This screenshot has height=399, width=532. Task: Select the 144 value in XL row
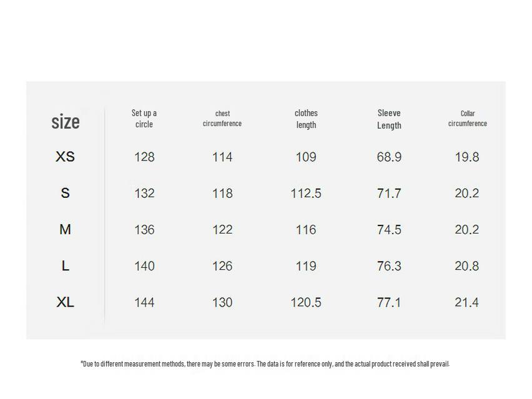pos(144,303)
